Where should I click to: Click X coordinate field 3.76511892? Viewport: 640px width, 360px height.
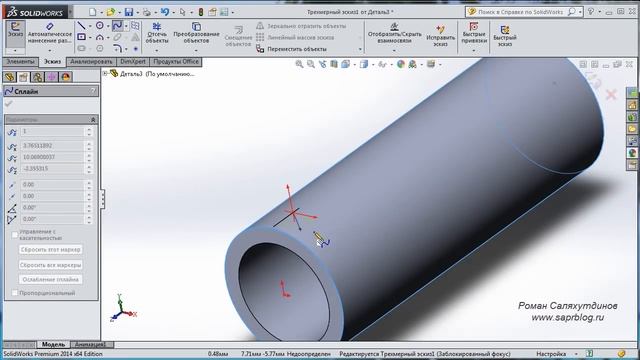(53, 146)
